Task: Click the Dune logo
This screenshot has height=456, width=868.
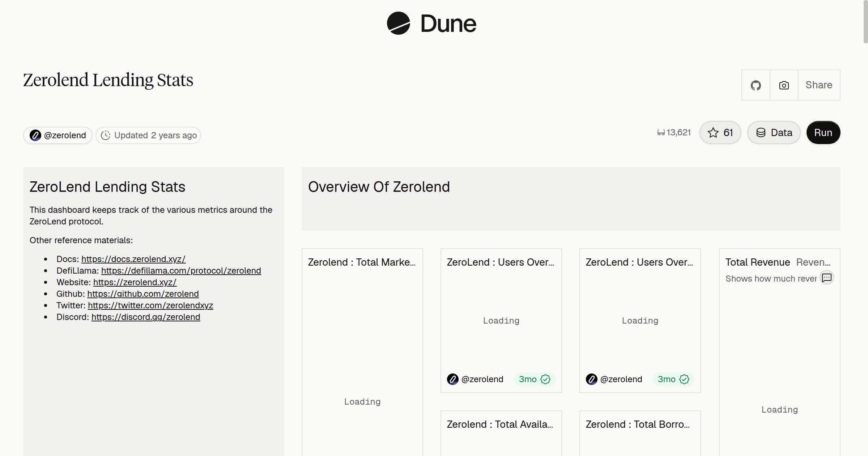Action: coord(432,24)
